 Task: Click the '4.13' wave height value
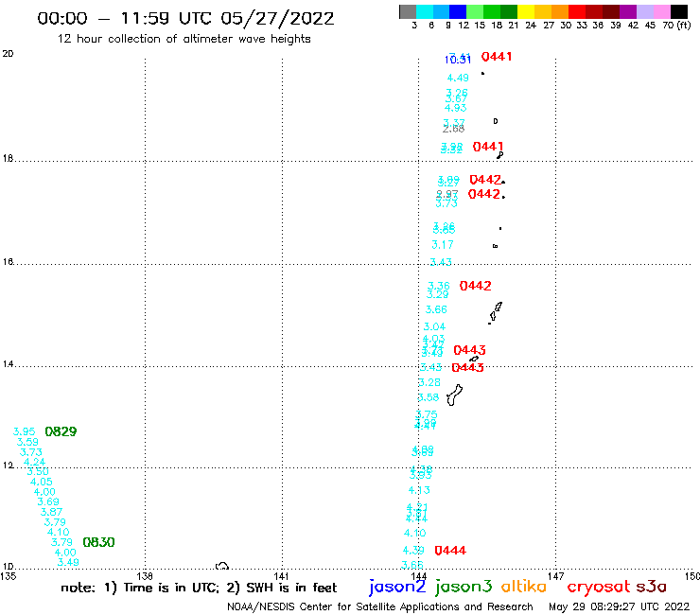pyautogui.click(x=419, y=490)
